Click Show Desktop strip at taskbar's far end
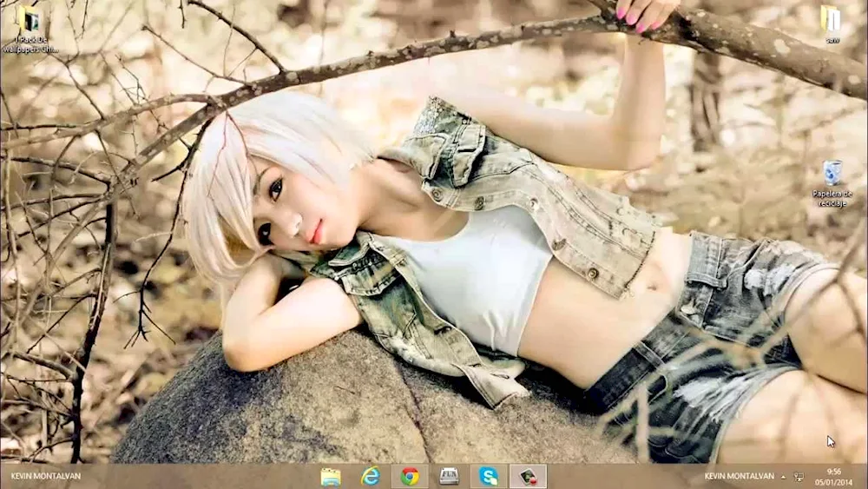The image size is (868, 489). coord(865,477)
